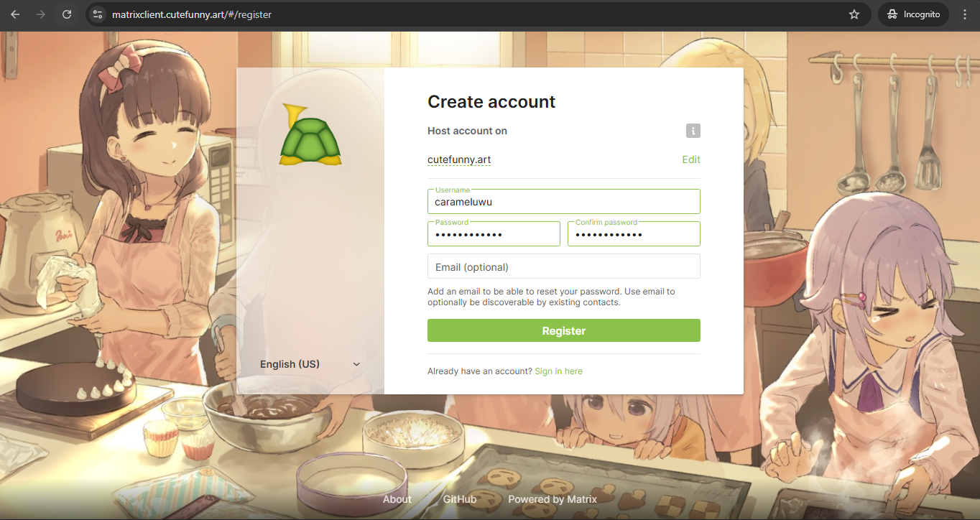The width and height of the screenshot is (980, 520).
Task: Edit the homeserver selection
Action: 691,159
